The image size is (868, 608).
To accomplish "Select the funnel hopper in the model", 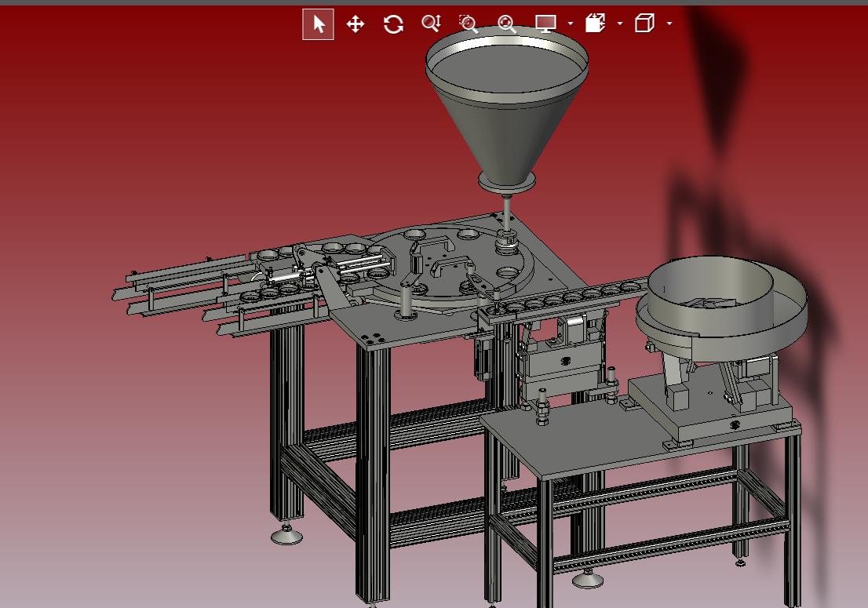I will tap(506, 111).
